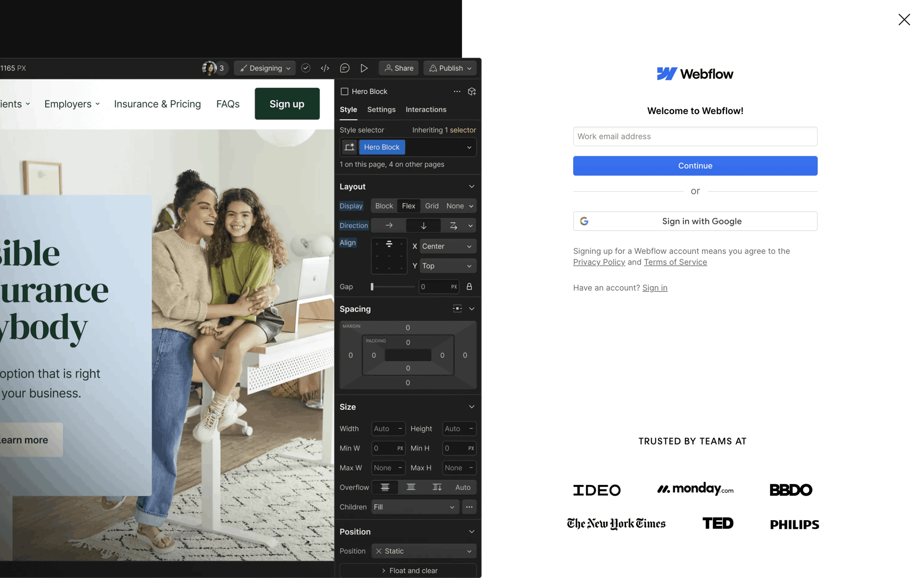Screen dimensions: 924x578
Task: Set overflow to visible icon
Action: click(385, 487)
